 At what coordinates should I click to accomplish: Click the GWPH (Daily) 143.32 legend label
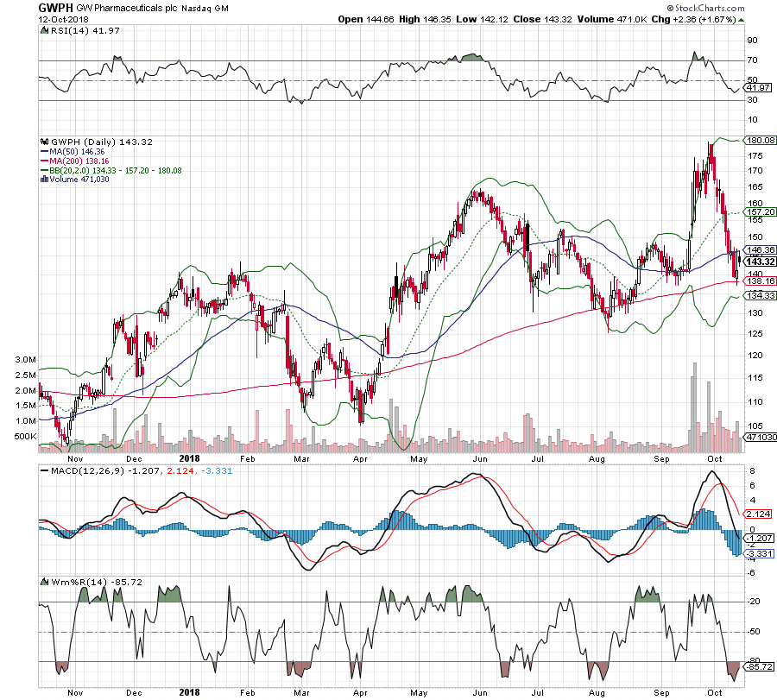pyautogui.click(x=102, y=142)
